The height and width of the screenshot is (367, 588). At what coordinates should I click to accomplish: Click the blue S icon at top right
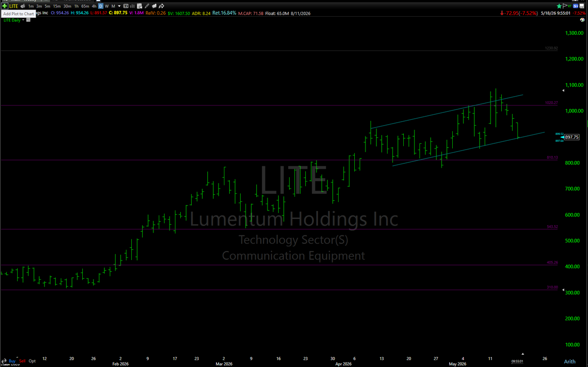[x=576, y=6]
